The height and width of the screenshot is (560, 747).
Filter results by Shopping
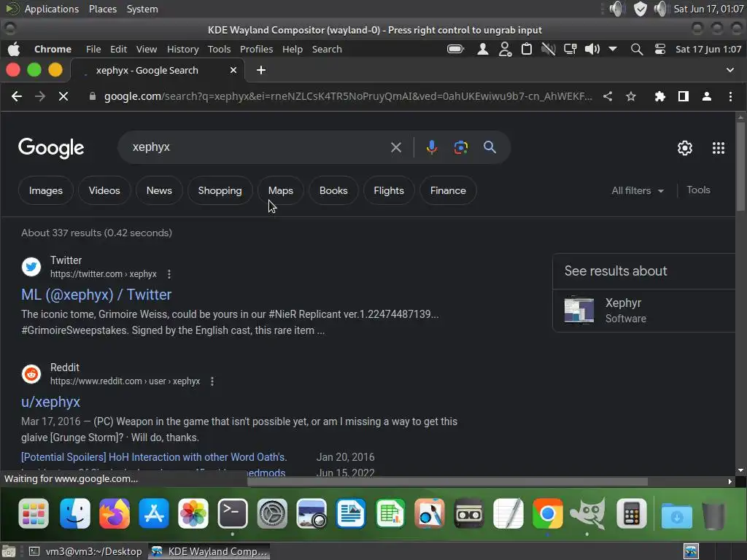pos(220,190)
